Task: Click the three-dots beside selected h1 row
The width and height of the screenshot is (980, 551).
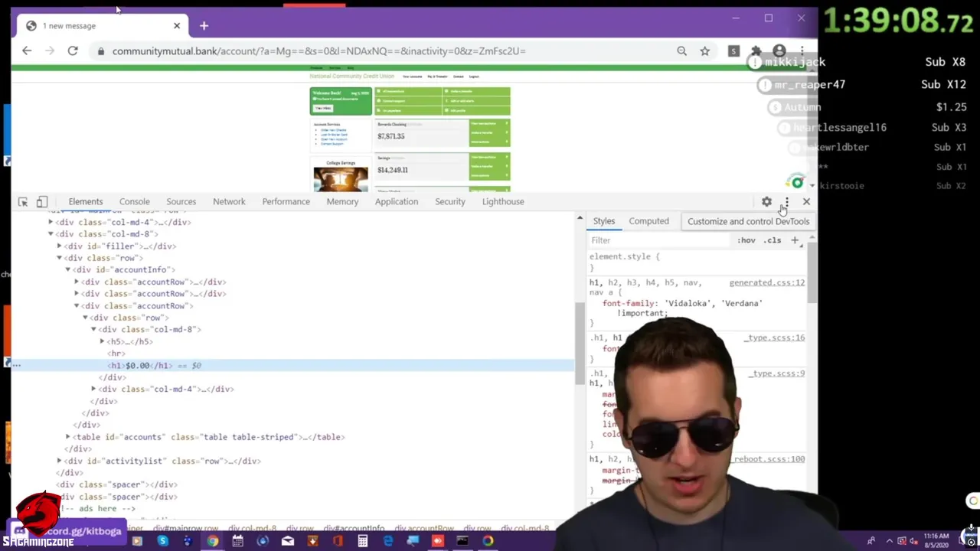Action: pos(16,366)
